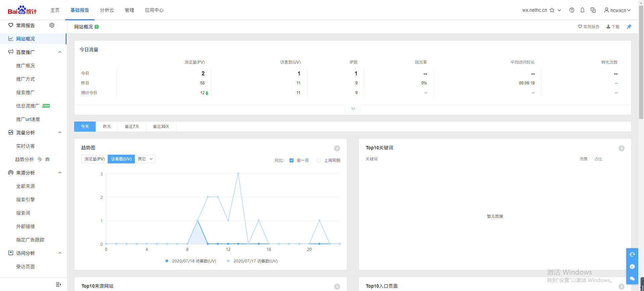Click the 下载 download icon
The image size is (644, 291).
pos(608,27)
